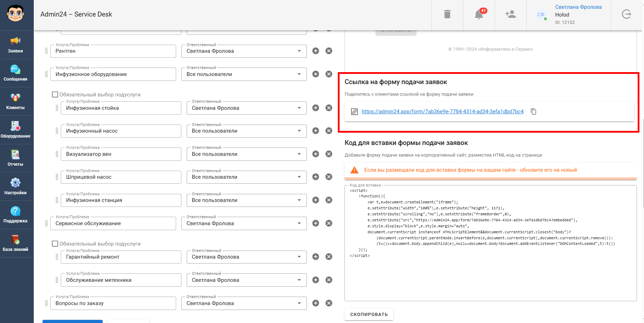Viewport: 644px width, 323px height.
Task: Open responsible dropdown for Обслуживание метехники
Action: point(247,280)
